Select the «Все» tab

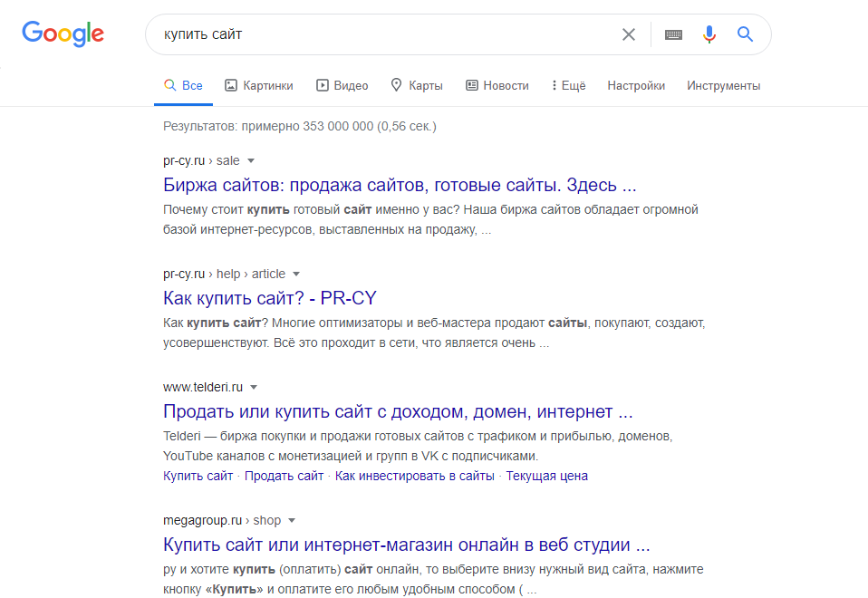tap(183, 86)
